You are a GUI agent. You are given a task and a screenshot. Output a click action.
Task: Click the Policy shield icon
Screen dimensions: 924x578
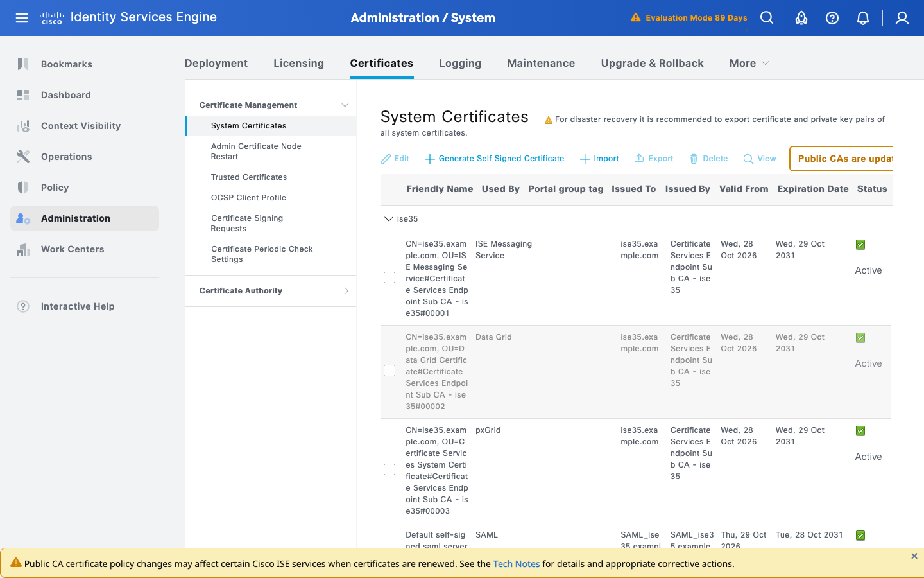(23, 188)
